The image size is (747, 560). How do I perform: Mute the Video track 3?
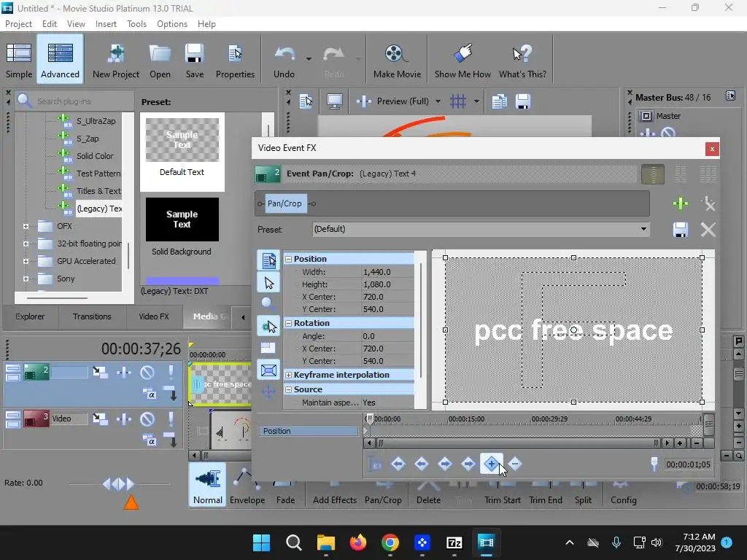pyautogui.click(x=147, y=419)
